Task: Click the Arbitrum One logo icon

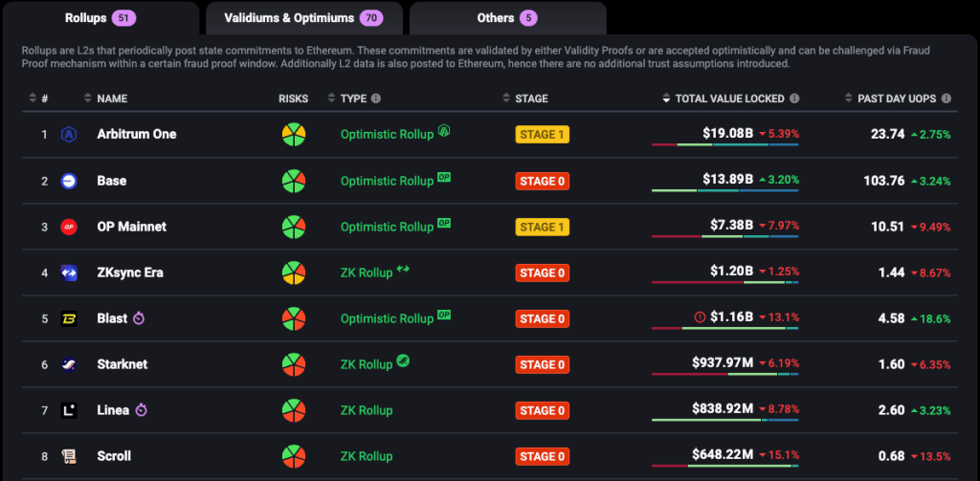Action: 69,135
